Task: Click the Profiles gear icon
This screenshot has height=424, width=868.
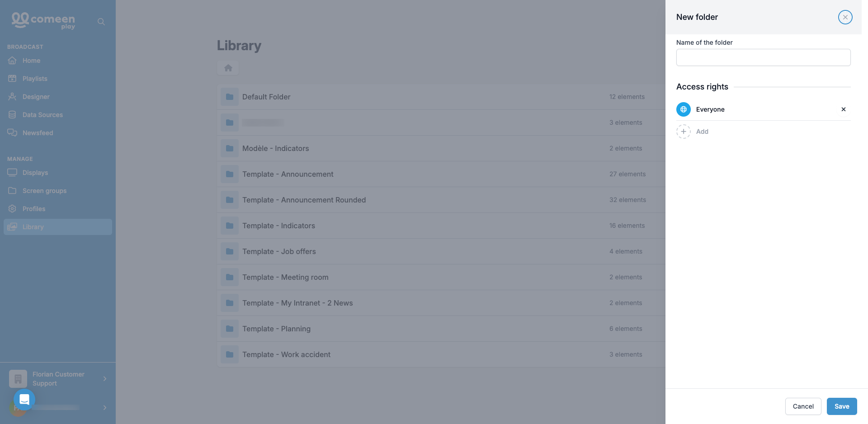Action: [x=12, y=208]
